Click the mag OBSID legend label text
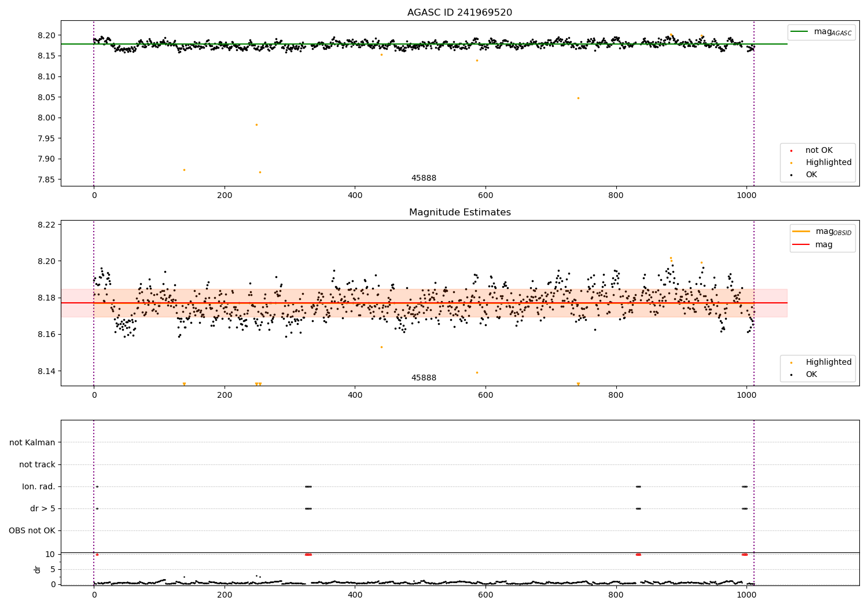 pyautogui.click(x=833, y=232)
